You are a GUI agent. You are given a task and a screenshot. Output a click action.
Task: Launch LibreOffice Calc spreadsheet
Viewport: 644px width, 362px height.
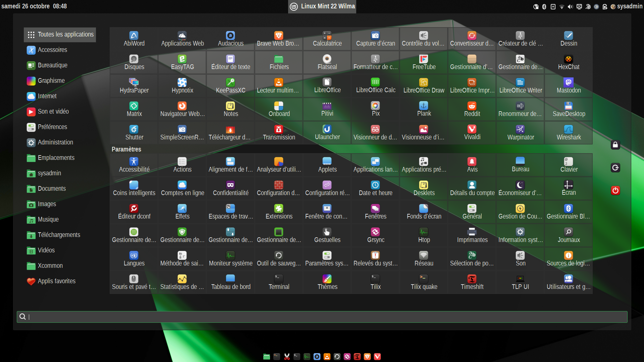tap(375, 86)
